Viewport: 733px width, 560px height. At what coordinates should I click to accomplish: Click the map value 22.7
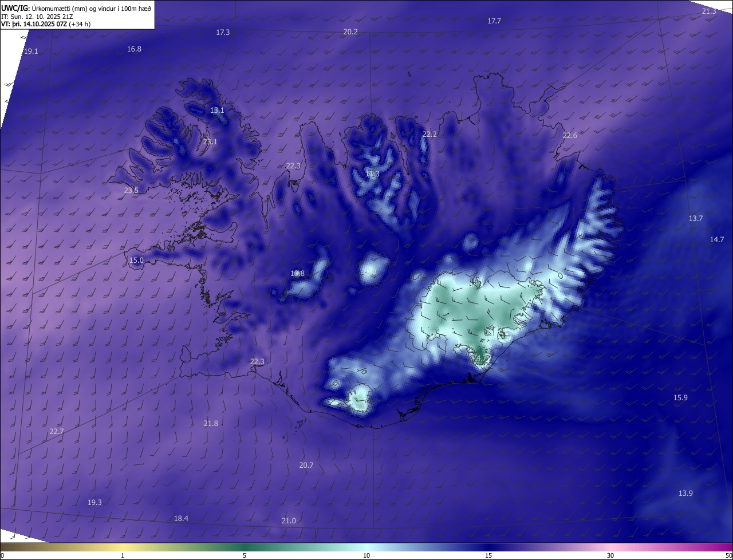click(x=56, y=432)
